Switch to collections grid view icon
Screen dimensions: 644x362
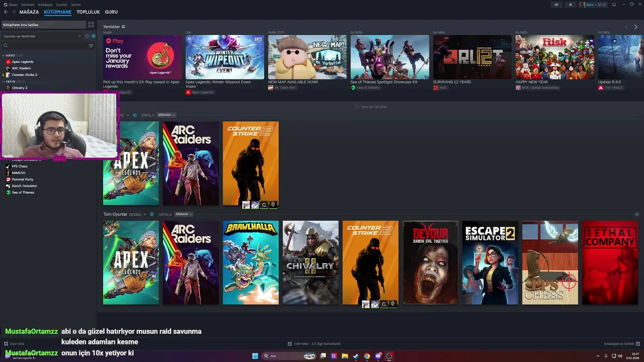pos(91,25)
